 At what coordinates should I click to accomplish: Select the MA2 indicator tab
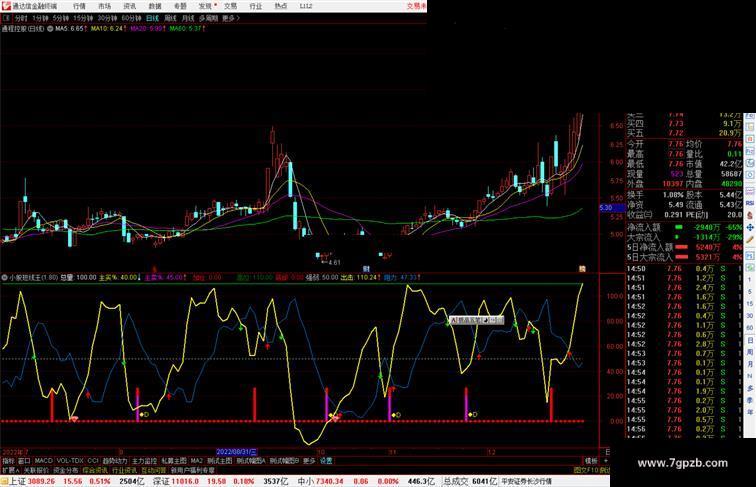coord(197,461)
